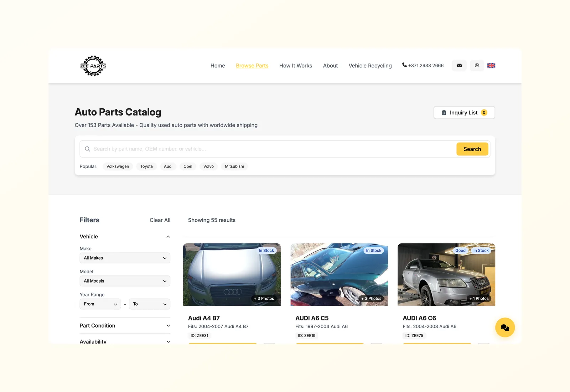
Task: Expand the Availability filter
Action: click(125, 341)
